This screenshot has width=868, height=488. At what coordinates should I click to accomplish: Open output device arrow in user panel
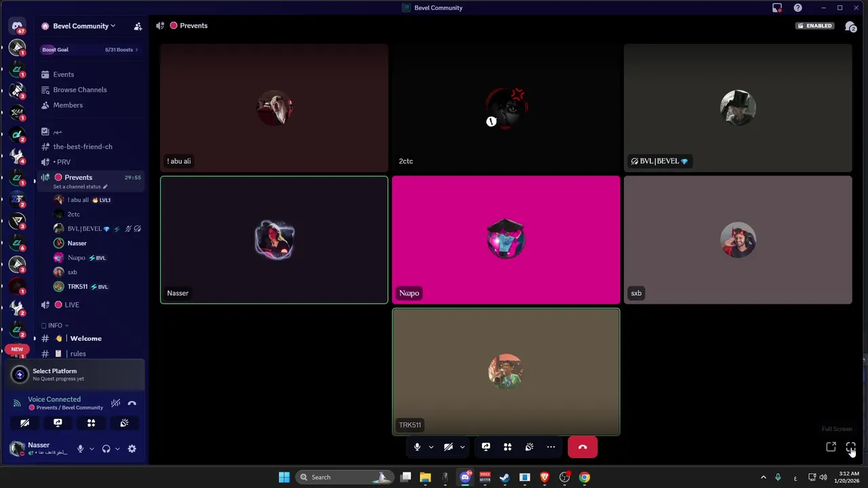click(x=117, y=449)
